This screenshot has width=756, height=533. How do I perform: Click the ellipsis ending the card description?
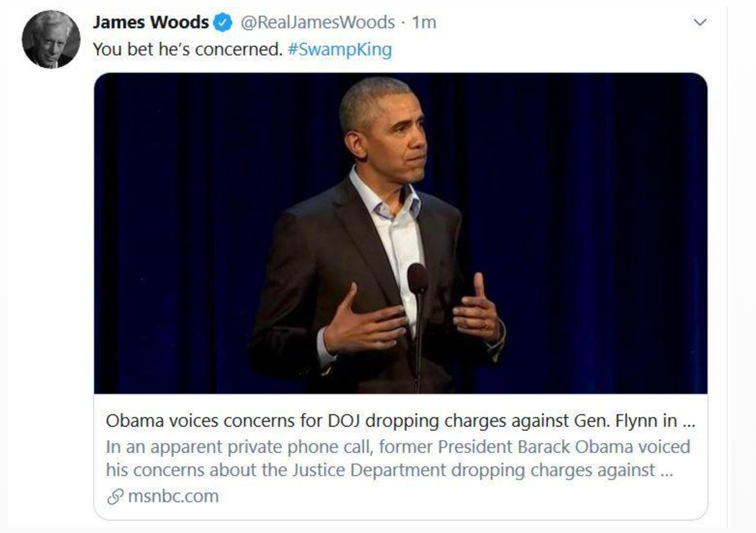click(666, 471)
